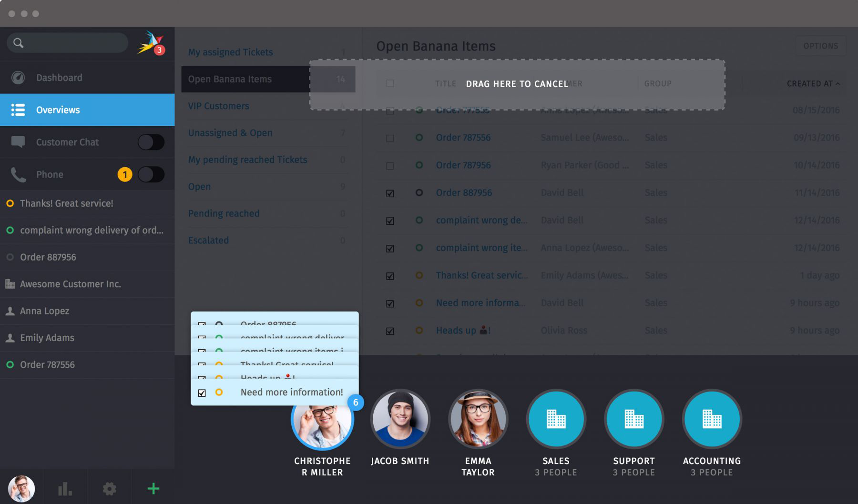Click state icon of Order 887956 row

coord(419,192)
